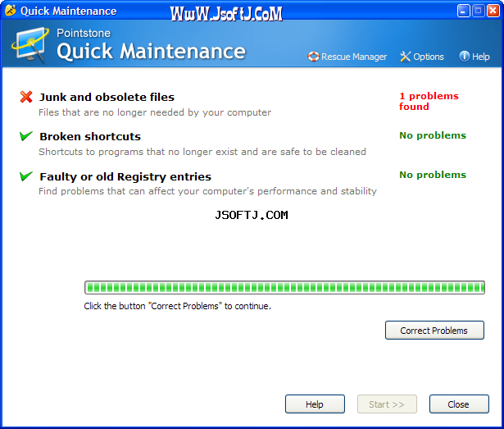
Task: Click the green scan progress bar
Action: 284,287
